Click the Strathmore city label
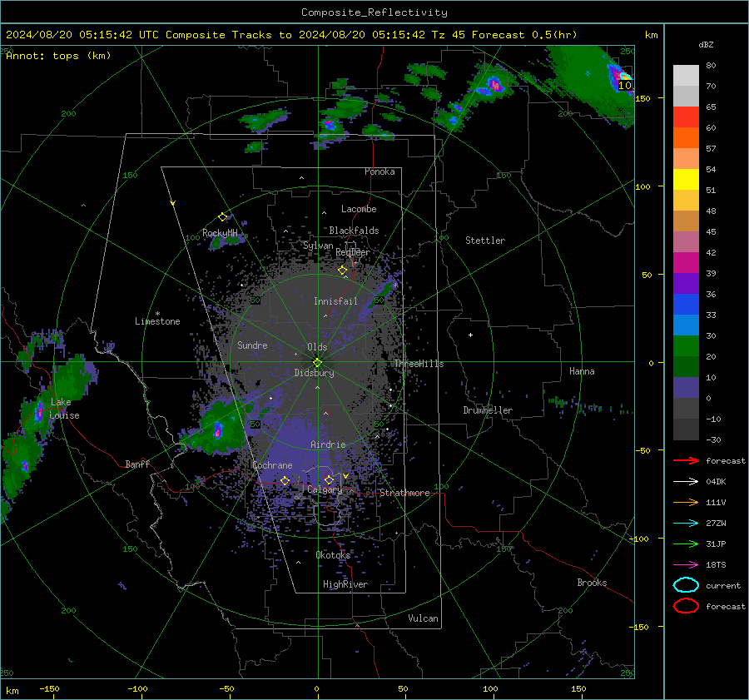The width and height of the screenshot is (749, 700). pyautogui.click(x=404, y=493)
